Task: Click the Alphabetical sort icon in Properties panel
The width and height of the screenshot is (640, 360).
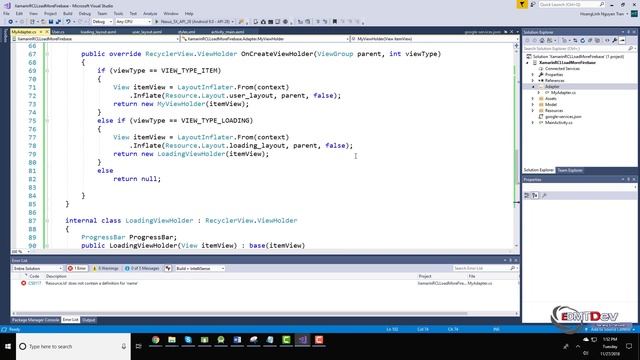Action: (535, 196)
